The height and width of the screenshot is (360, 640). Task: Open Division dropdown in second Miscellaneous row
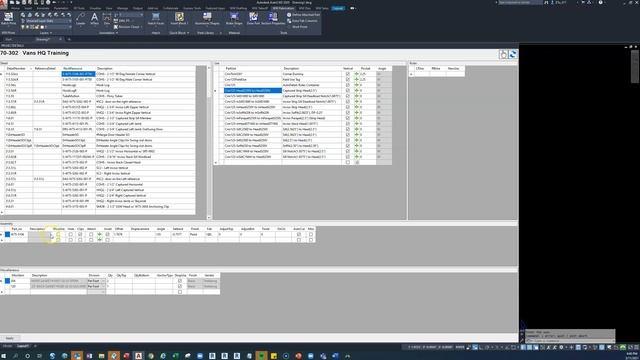[103, 287]
